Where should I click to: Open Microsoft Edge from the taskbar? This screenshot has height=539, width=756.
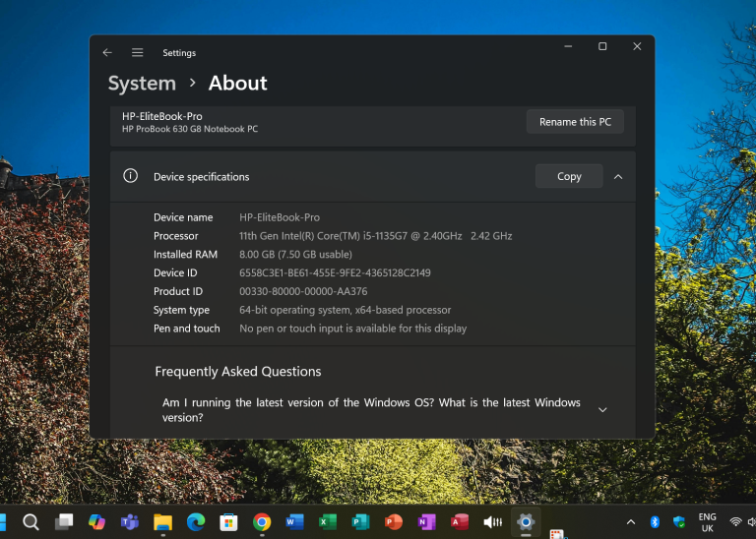click(196, 521)
